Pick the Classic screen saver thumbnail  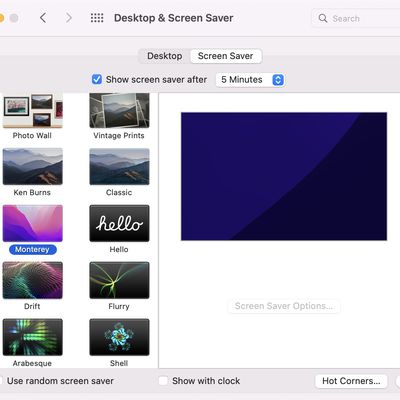(119, 166)
